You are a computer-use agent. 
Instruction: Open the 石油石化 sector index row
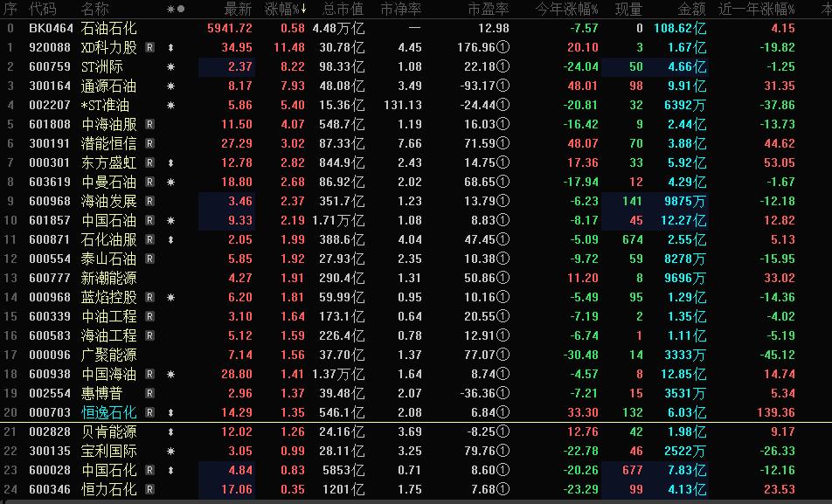coord(416,28)
